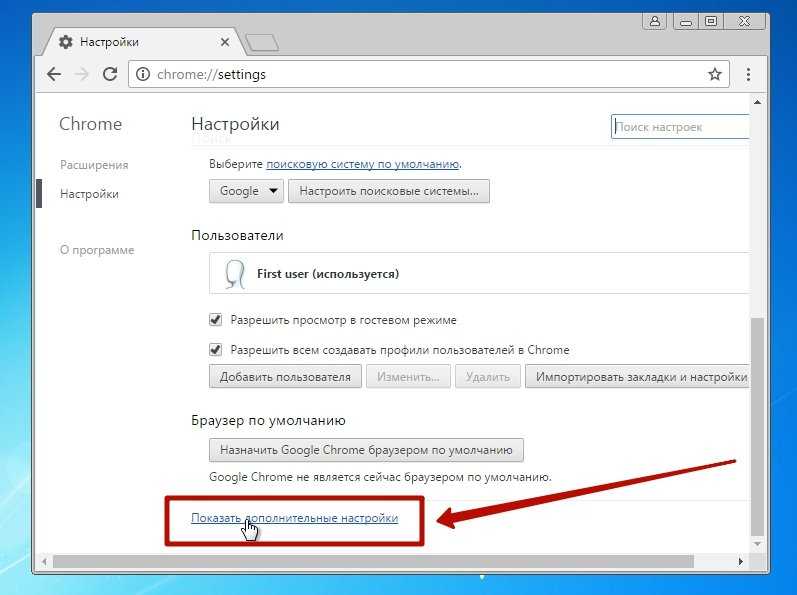Click Импортировать закладки и настройки button
Screen dimensions: 797x595
coord(637,377)
